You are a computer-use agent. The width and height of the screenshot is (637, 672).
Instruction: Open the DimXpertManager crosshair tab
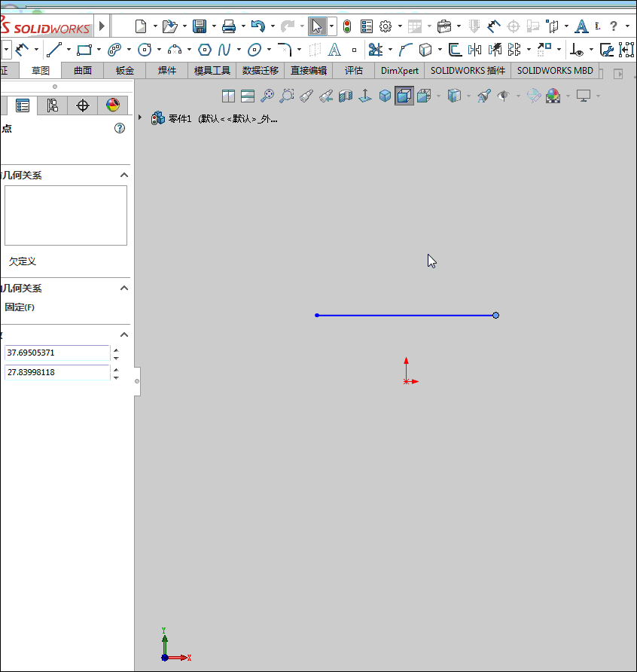83,105
